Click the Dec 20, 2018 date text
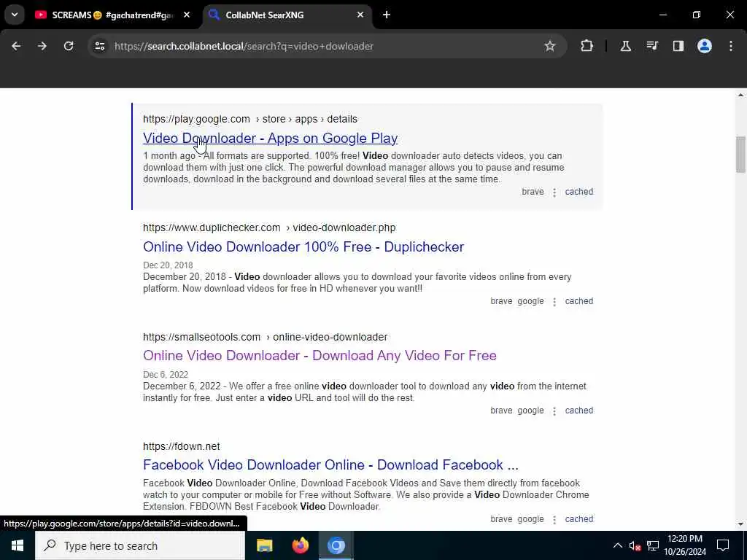Screen dimensions: 747x560 (168, 265)
